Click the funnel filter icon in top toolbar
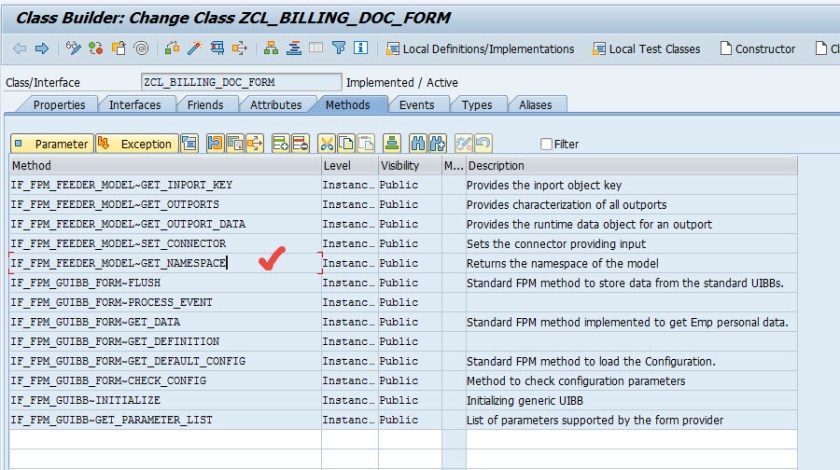 [x=338, y=48]
